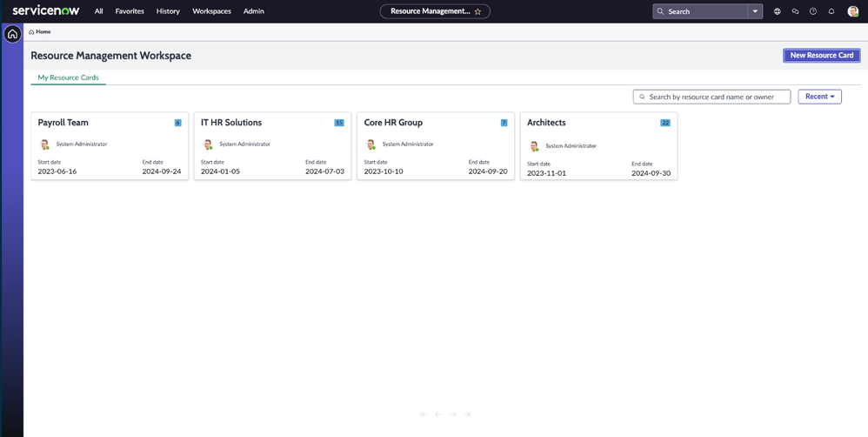The image size is (868, 437).
Task: Favorite the Resource Management page with star icon
Action: [477, 12]
